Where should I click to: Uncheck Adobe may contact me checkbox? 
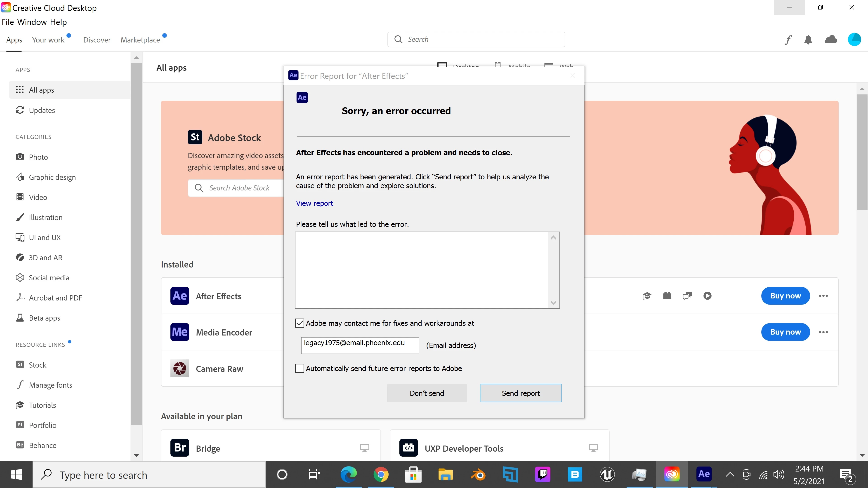[x=300, y=323]
